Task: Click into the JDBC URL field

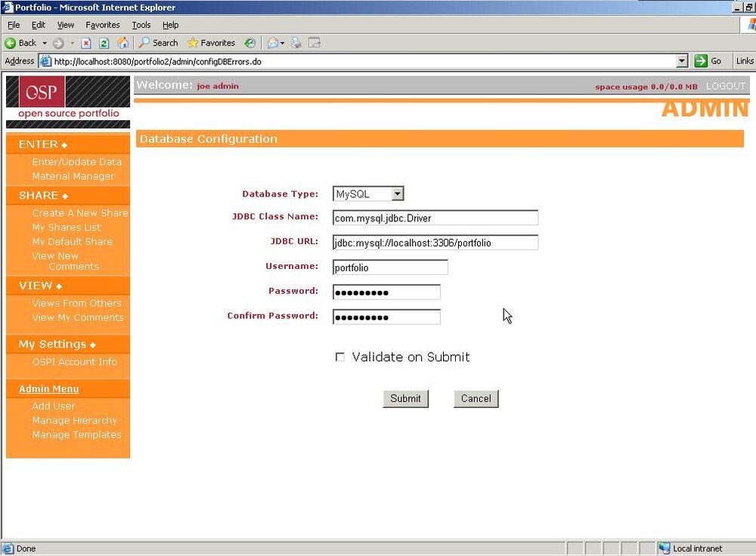Action: click(x=435, y=242)
